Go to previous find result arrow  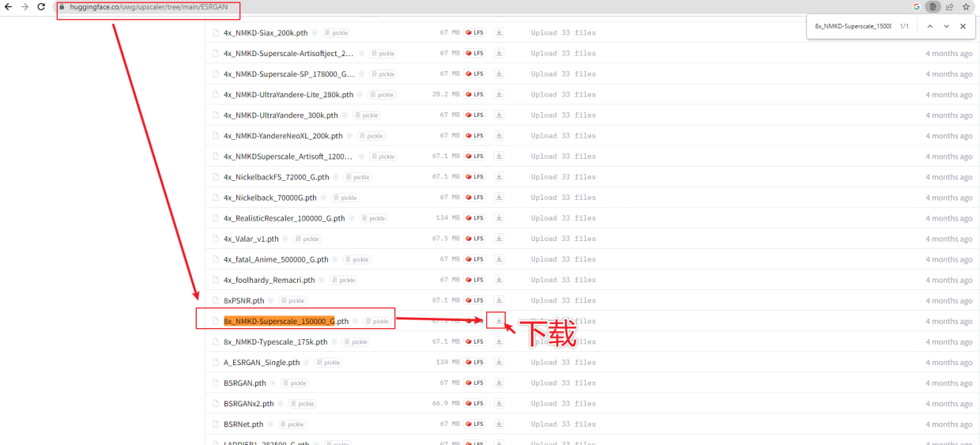click(930, 26)
